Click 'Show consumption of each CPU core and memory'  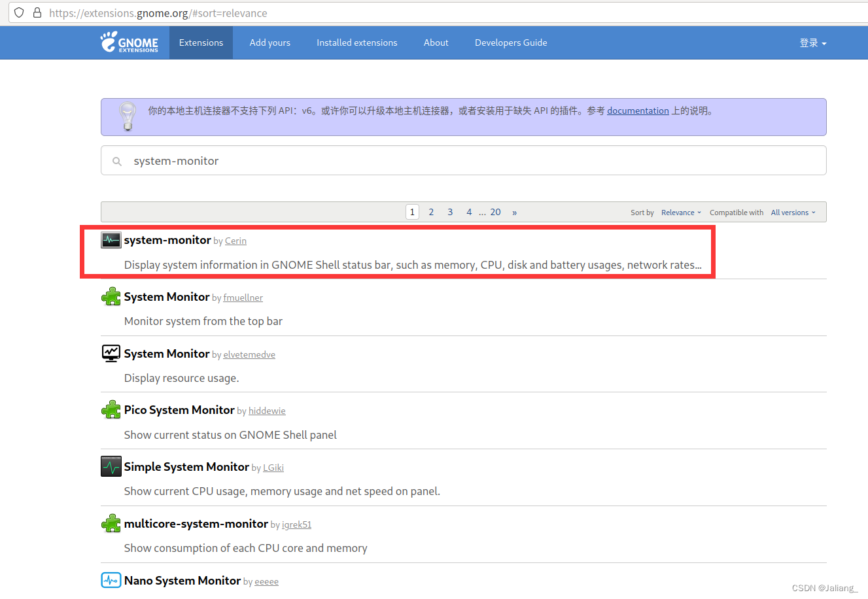pyautogui.click(x=246, y=548)
